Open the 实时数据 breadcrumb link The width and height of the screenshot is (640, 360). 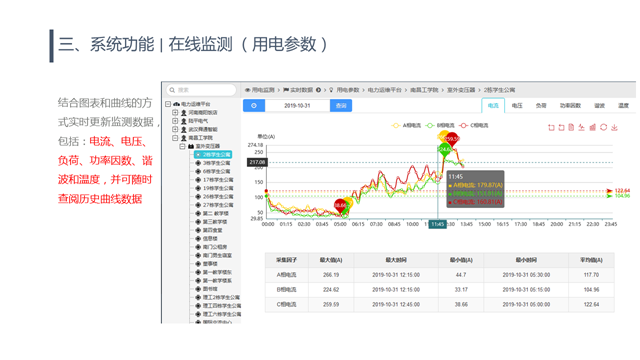coord(302,90)
